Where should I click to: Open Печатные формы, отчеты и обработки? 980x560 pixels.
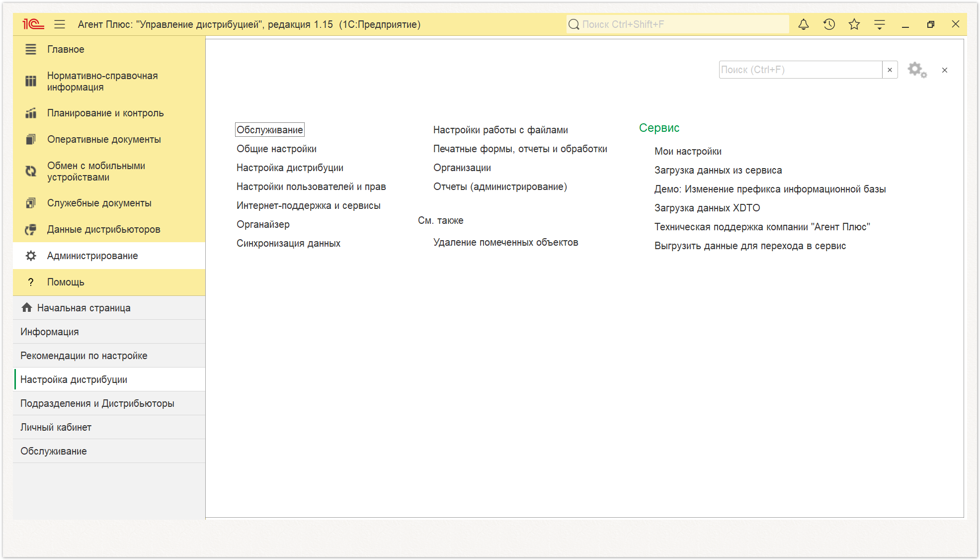[520, 149]
